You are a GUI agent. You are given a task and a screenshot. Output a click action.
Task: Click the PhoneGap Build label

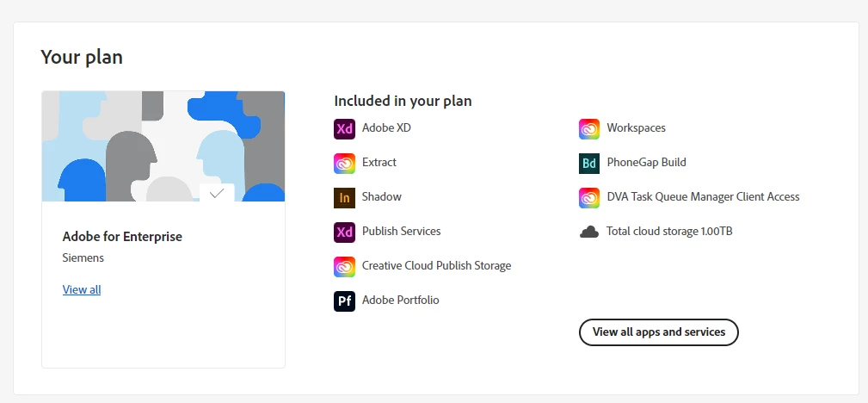coord(647,162)
